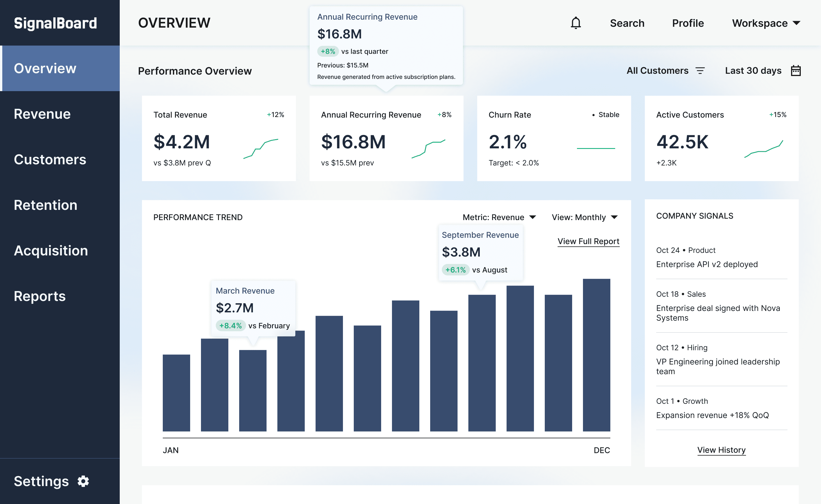Click the View Full Report link

(x=588, y=241)
